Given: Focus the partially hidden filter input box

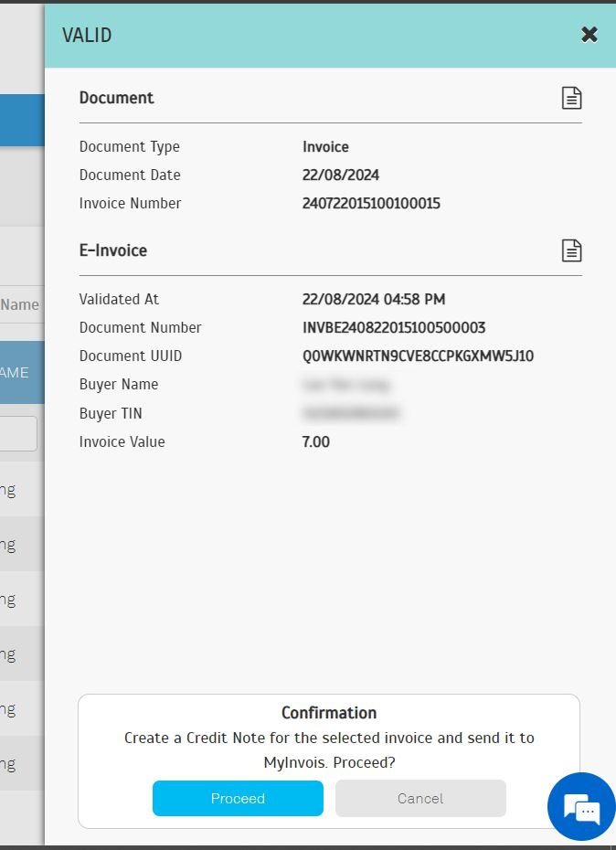Looking at the screenshot, I should click(x=18, y=433).
